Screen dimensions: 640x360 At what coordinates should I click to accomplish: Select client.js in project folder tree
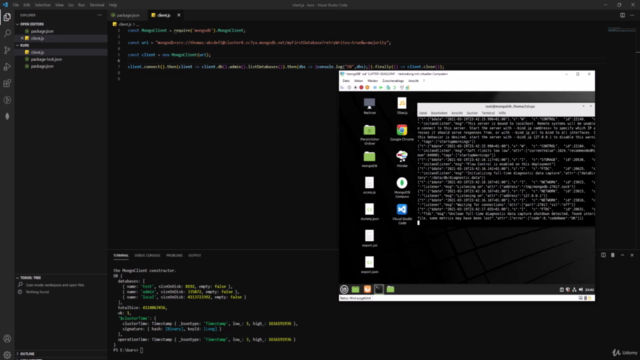[61, 52]
